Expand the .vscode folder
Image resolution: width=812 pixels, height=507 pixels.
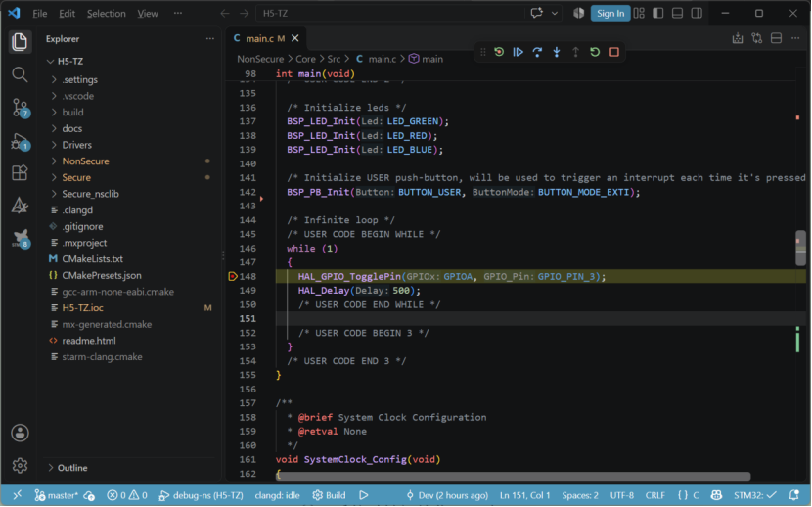tap(129, 96)
